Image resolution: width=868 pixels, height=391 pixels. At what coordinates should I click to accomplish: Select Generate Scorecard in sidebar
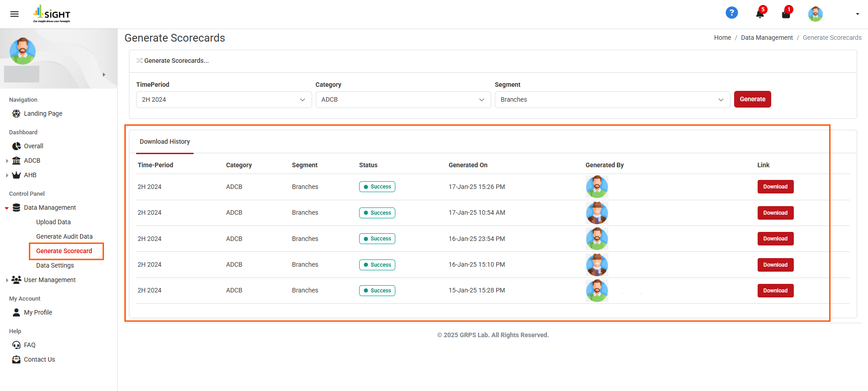64,251
